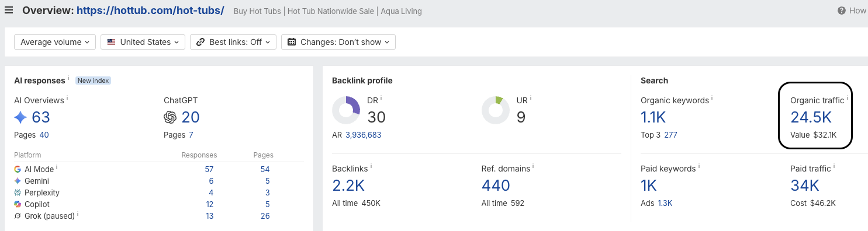This screenshot has height=231, width=868.
Task: Open the Organic traffic 24.5K value
Action: 811,117
